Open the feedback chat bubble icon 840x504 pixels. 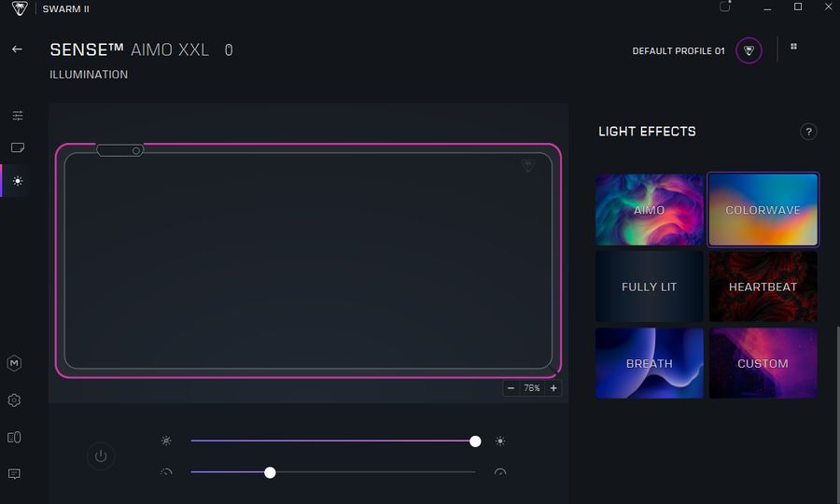(x=14, y=473)
